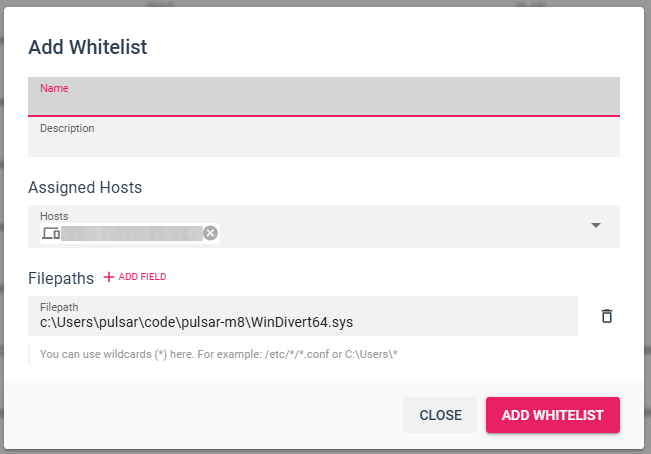
Task: Click the plus icon beside Filepaths
Action: coord(109,277)
